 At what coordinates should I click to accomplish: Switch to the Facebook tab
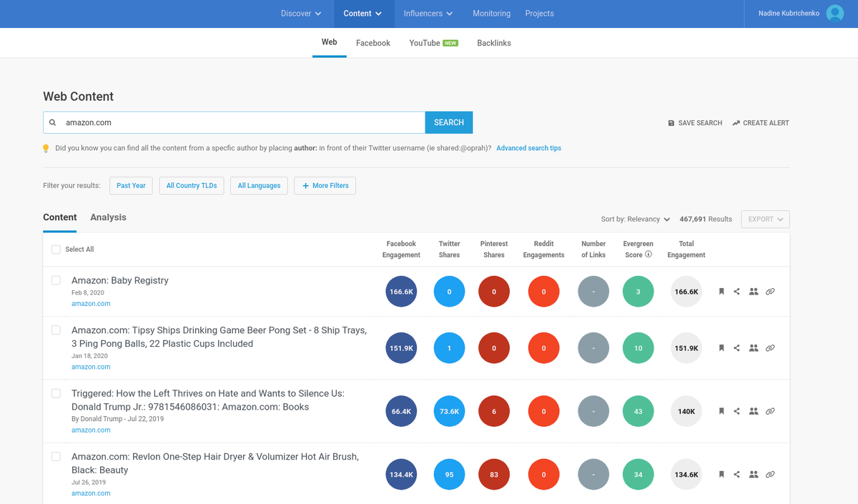coord(373,44)
